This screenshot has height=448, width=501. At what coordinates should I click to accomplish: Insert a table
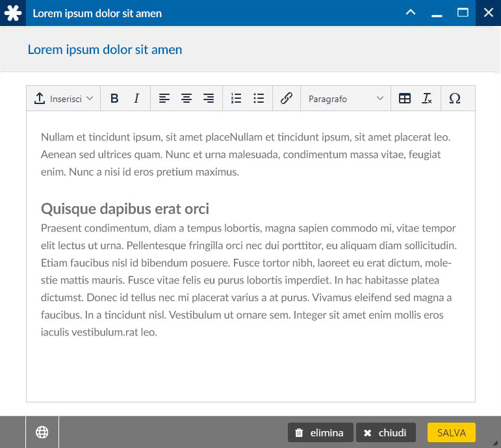(x=405, y=98)
